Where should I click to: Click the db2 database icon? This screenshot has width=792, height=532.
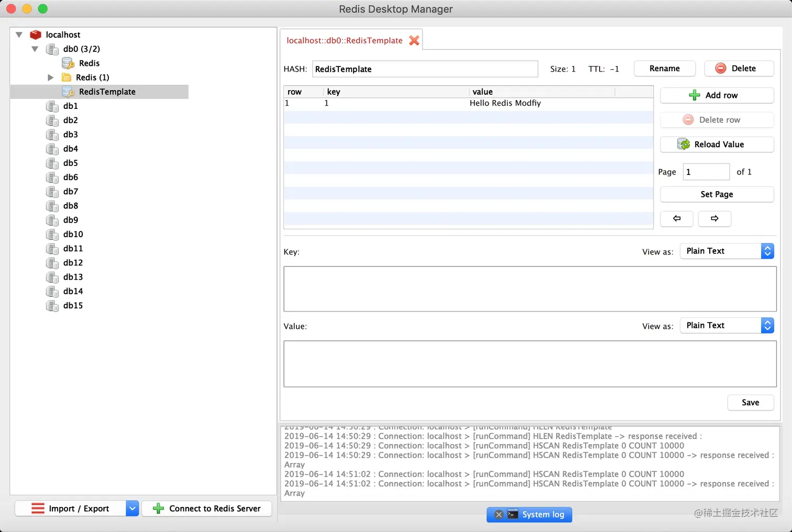(52, 120)
